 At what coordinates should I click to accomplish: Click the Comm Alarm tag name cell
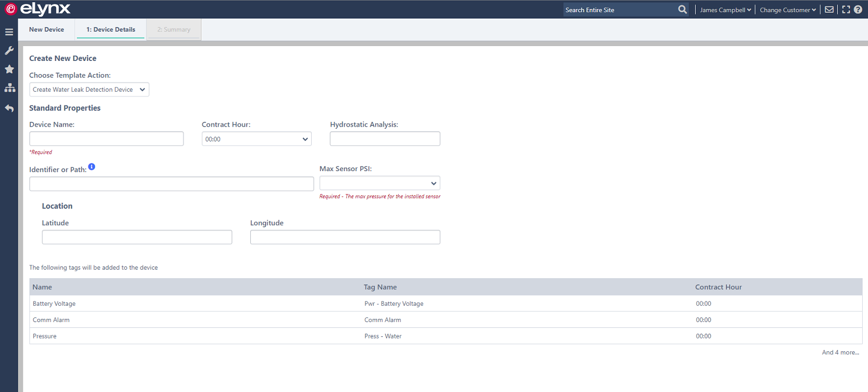[x=383, y=320]
